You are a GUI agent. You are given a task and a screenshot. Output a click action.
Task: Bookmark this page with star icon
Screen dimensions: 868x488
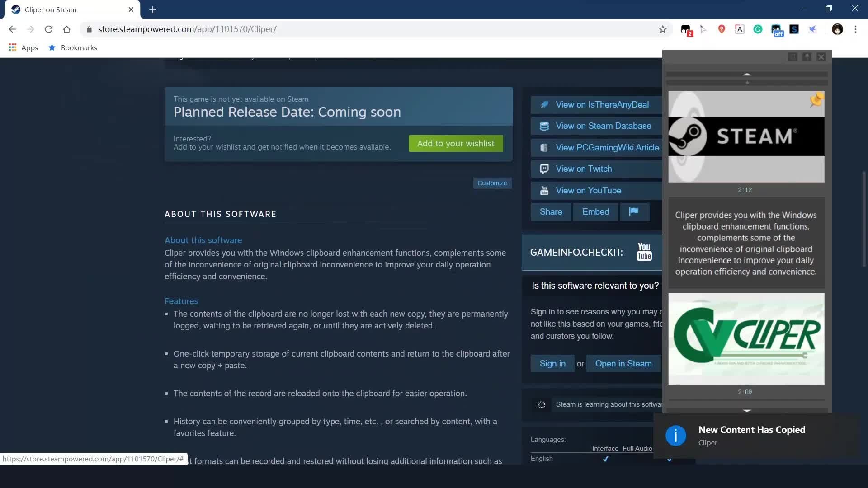663,29
